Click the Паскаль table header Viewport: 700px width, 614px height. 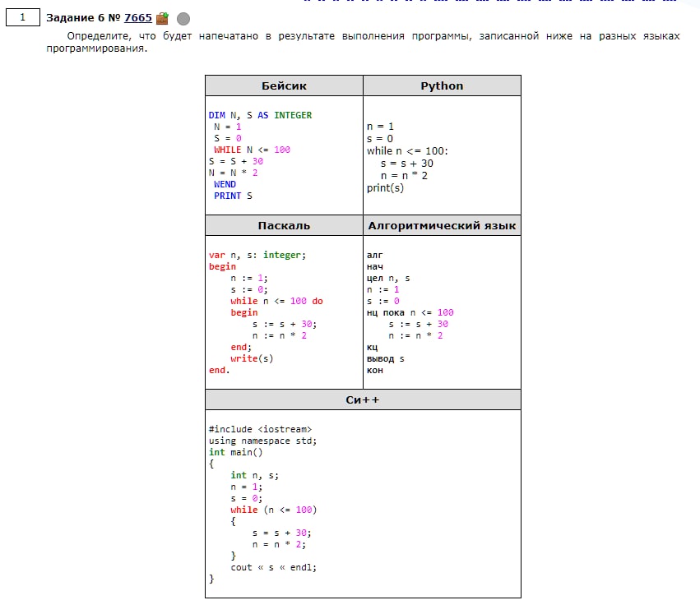(284, 225)
